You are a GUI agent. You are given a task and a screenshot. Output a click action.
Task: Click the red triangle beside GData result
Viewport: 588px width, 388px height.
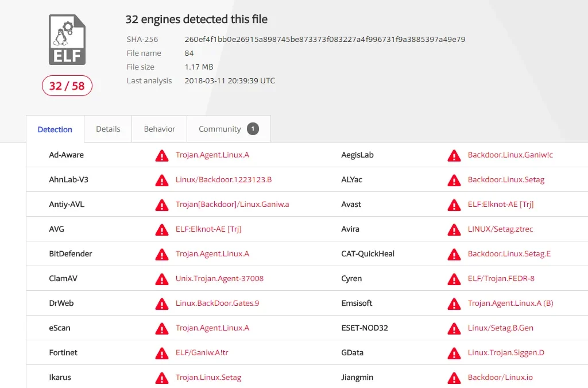(x=454, y=354)
